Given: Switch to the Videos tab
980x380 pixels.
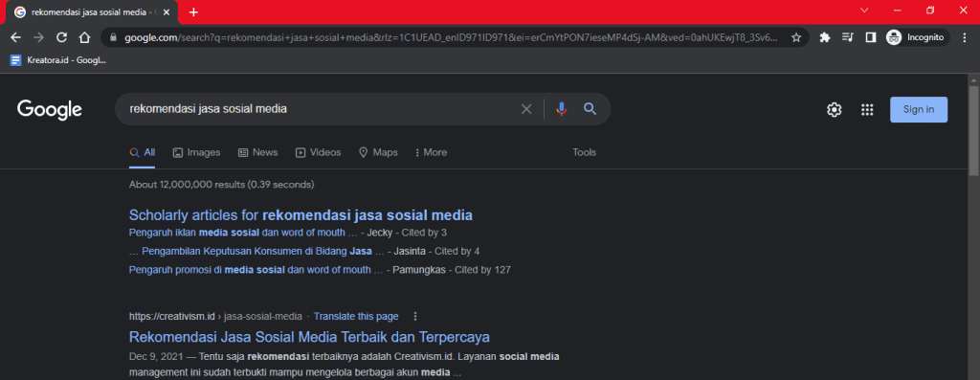Looking at the screenshot, I should point(318,152).
